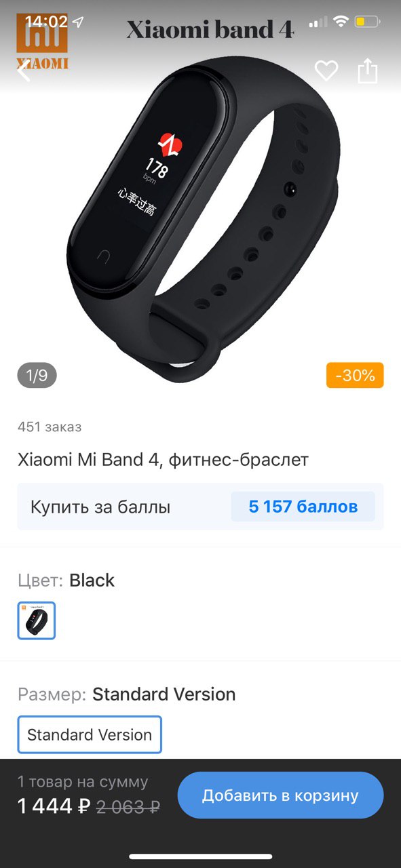Viewport: 401px width, 868px height.
Task: Tap the Xiaomi Mi logo
Action: pyautogui.click(x=42, y=41)
